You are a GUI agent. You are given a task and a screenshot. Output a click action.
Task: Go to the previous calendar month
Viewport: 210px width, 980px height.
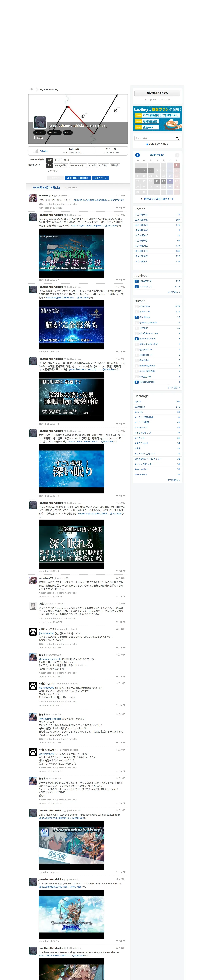[138, 155]
